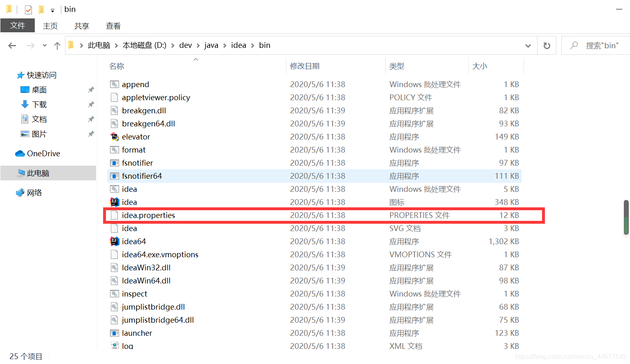Image resolution: width=630 pixels, height=364 pixels.
Task: Select the idea SVG 文档 row
Action: click(314, 228)
